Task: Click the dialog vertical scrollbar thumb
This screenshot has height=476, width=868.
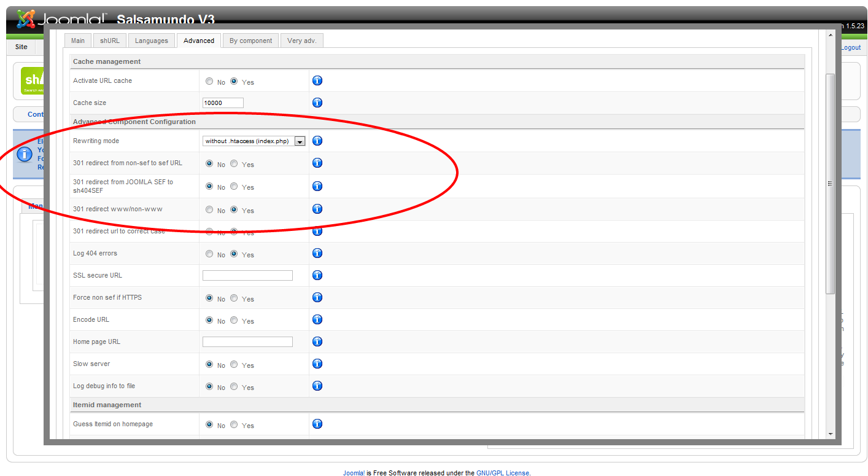Action: (x=831, y=184)
